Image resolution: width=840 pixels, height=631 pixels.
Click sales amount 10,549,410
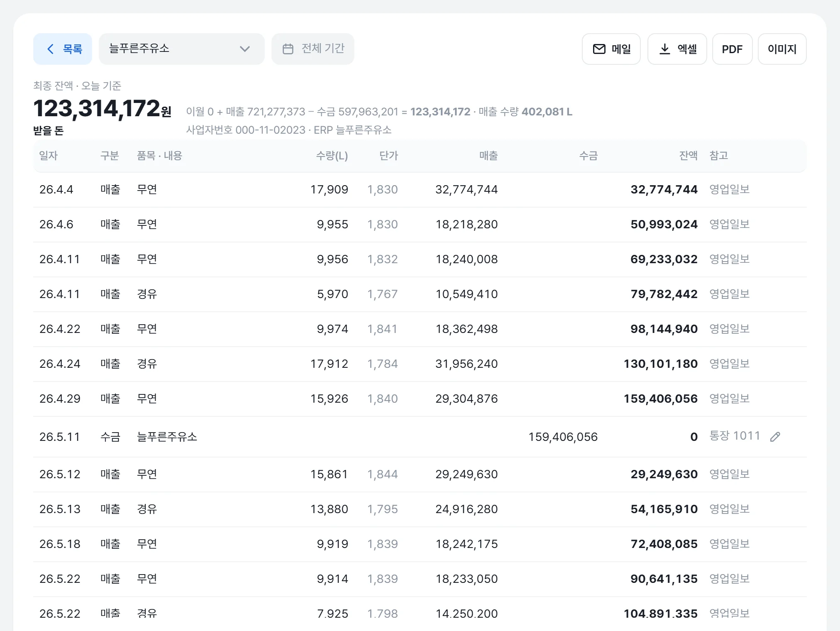pyautogui.click(x=466, y=294)
